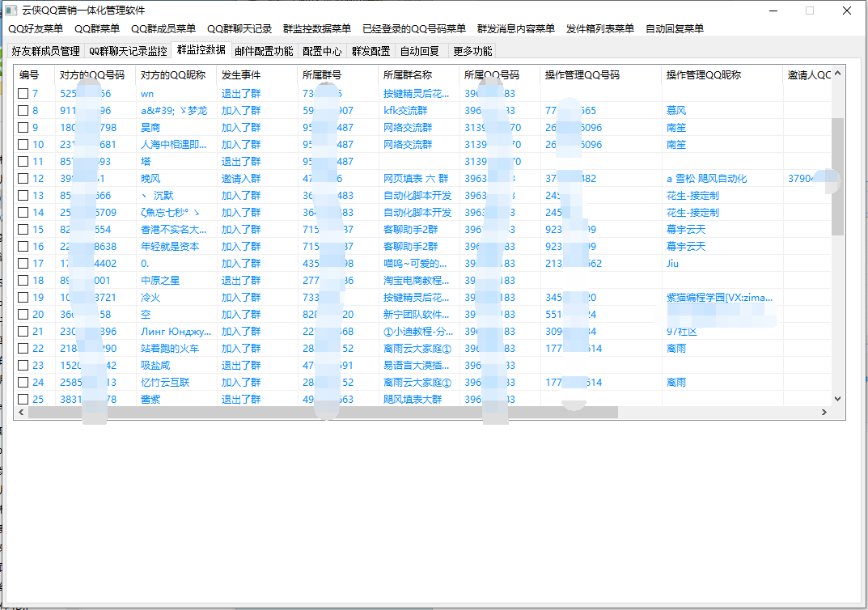The width and height of the screenshot is (868, 610).
Task: Switch to the 配置中心 tab
Action: [322, 51]
